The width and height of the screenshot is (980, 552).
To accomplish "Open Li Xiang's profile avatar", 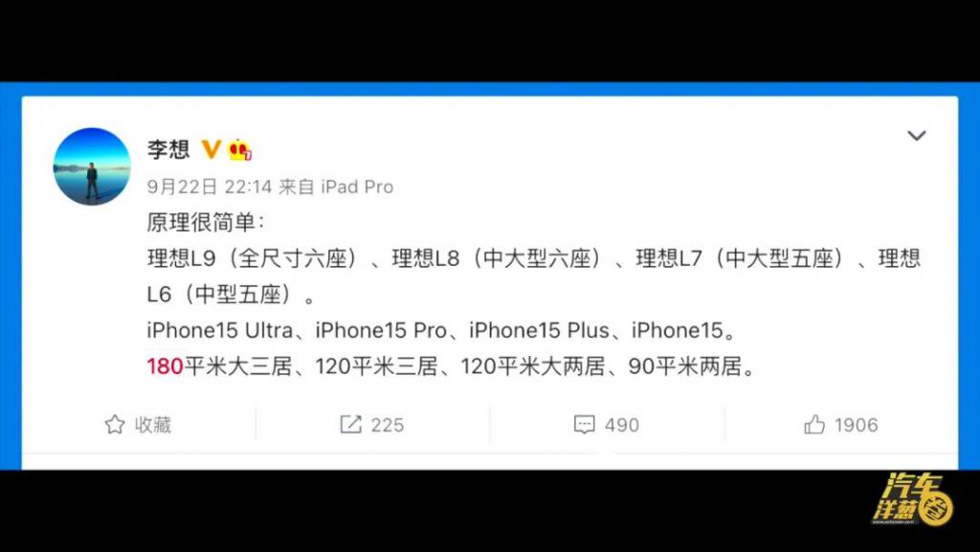I will point(92,166).
